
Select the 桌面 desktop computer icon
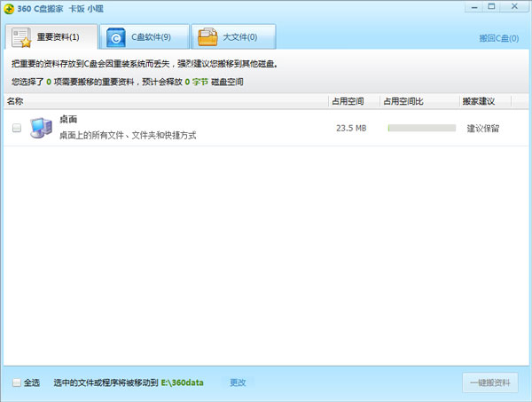[x=41, y=128]
